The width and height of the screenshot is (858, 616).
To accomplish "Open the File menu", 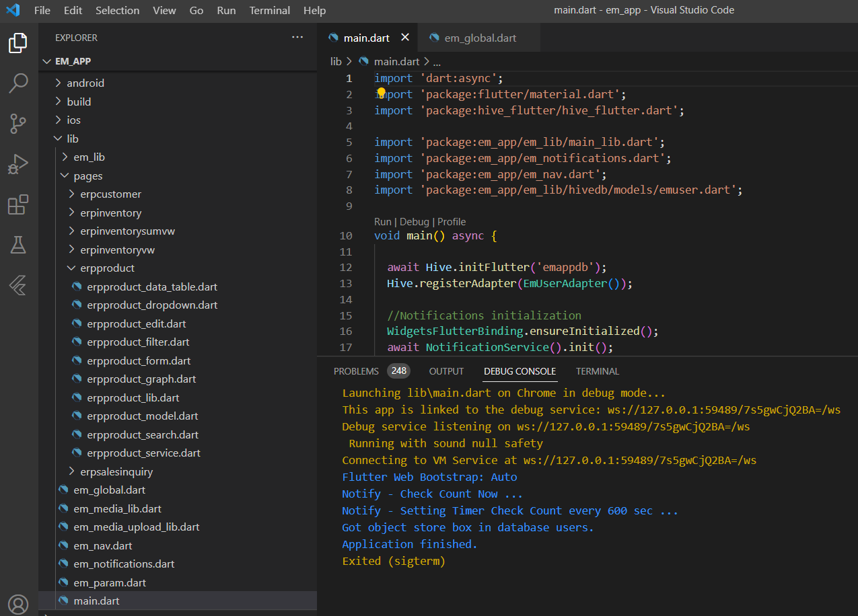I will coord(42,10).
